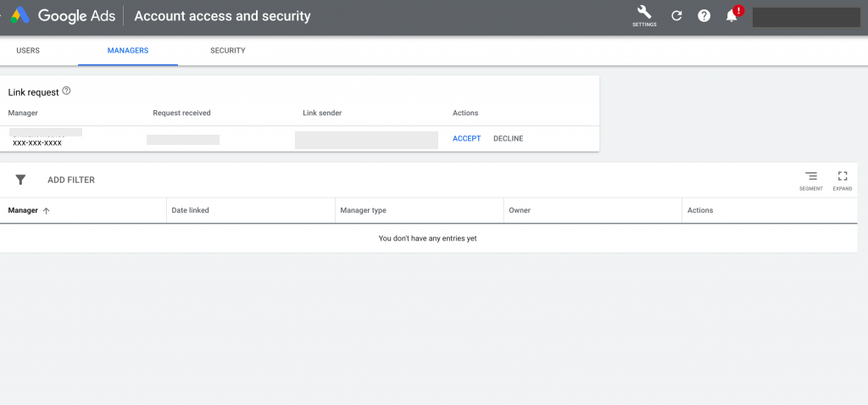Open the Security tab

[227, 50]
